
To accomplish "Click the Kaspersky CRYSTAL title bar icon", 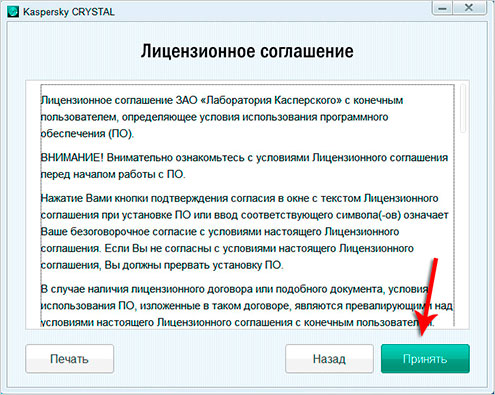I will (x=13, y=12).
